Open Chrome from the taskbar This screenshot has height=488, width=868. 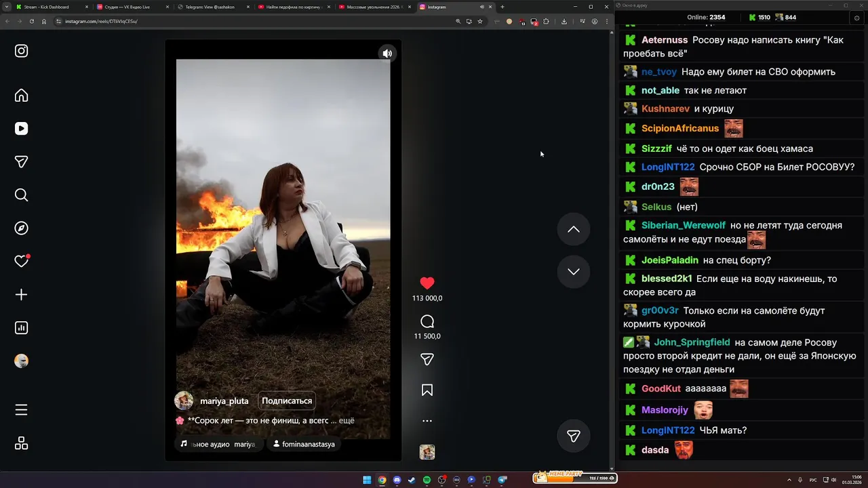(x=382, y=480)
